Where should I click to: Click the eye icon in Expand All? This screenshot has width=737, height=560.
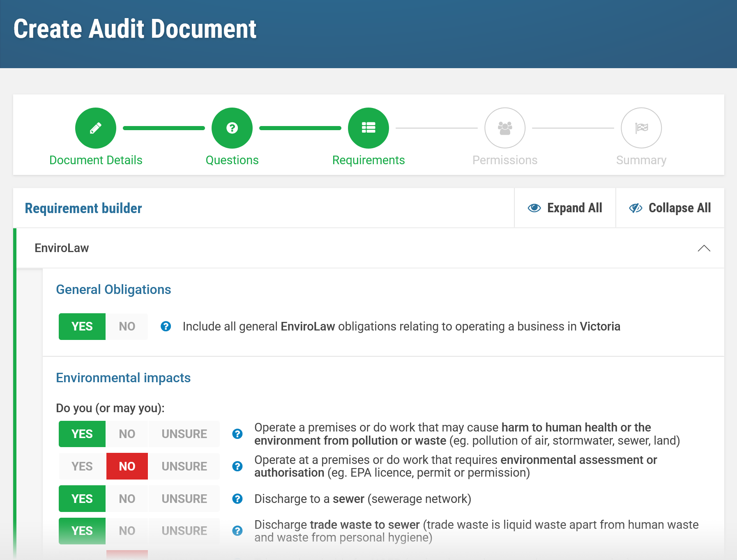(534, 208)
